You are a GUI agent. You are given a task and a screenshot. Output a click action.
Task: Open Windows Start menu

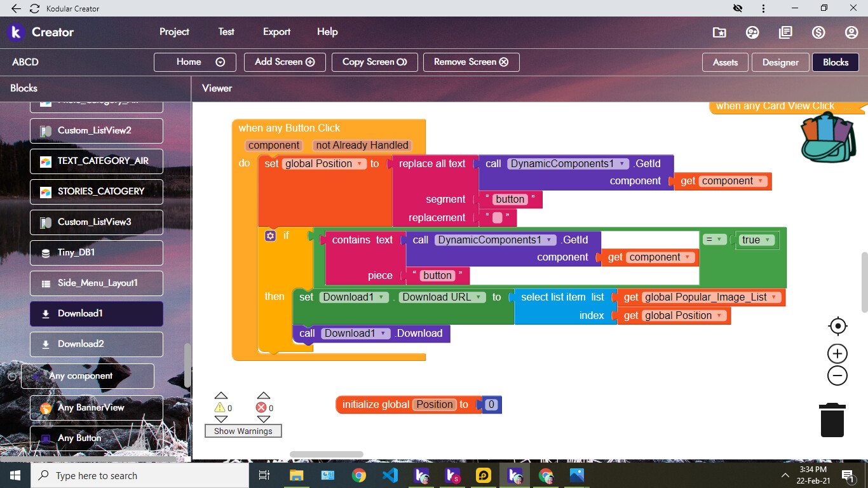(x=15, y=475)
